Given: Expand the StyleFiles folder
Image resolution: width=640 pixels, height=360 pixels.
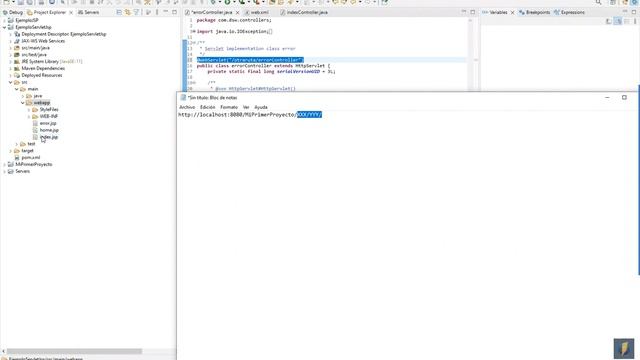Looking at the screenshot, I should tap(29, 109).
